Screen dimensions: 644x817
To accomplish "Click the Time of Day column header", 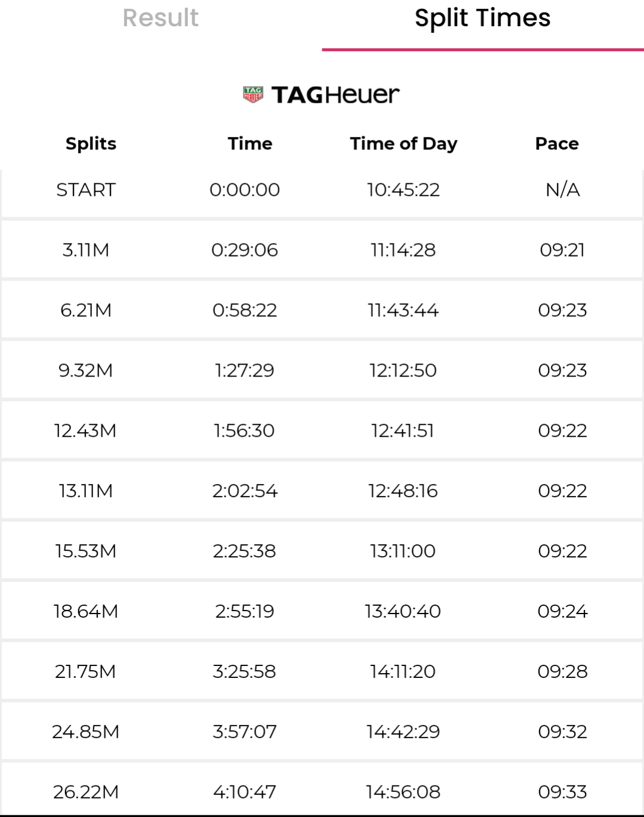I will point(403,143).
